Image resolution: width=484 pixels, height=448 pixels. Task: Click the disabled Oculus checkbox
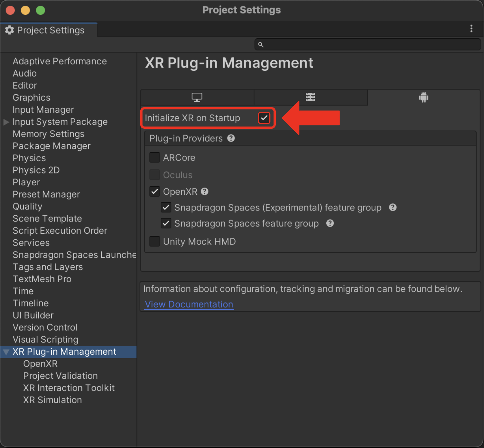(x=155, y=175)
